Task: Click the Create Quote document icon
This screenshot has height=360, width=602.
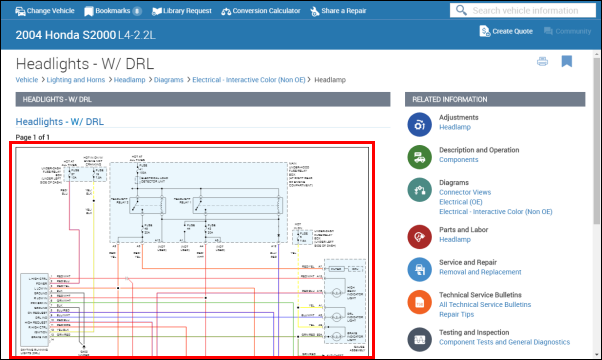Action: click(485, 31)
